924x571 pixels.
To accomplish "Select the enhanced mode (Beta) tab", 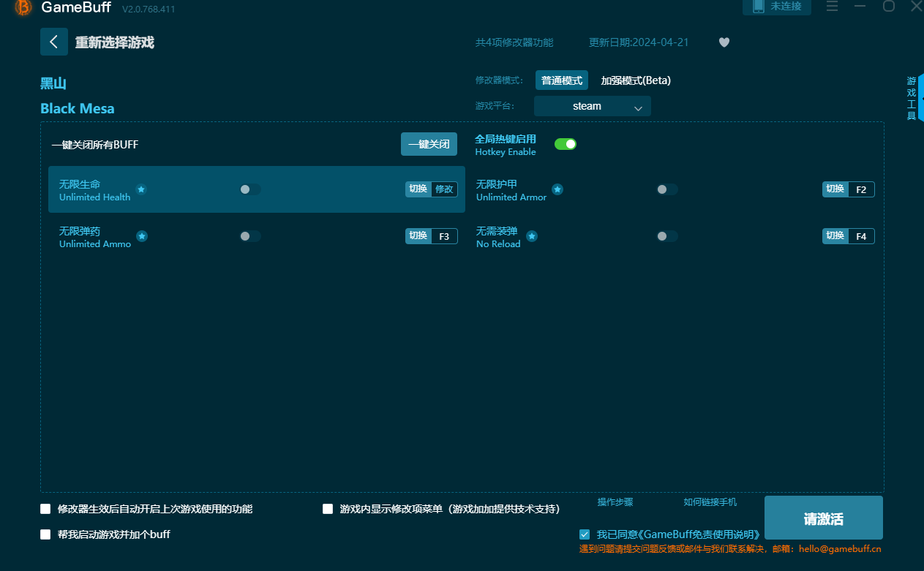I will pyautogui.click(x=636, y=80).
